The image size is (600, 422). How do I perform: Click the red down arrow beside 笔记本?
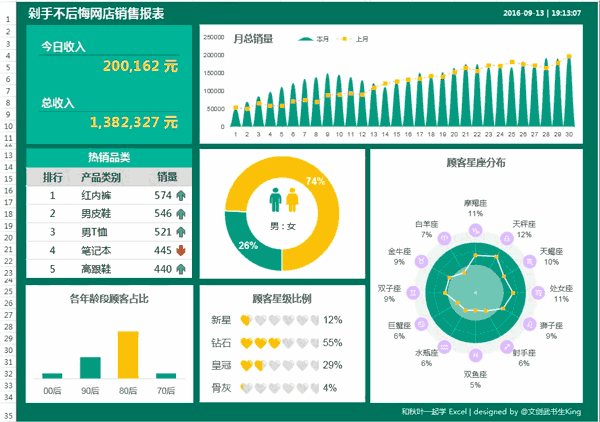coord(181,251)
